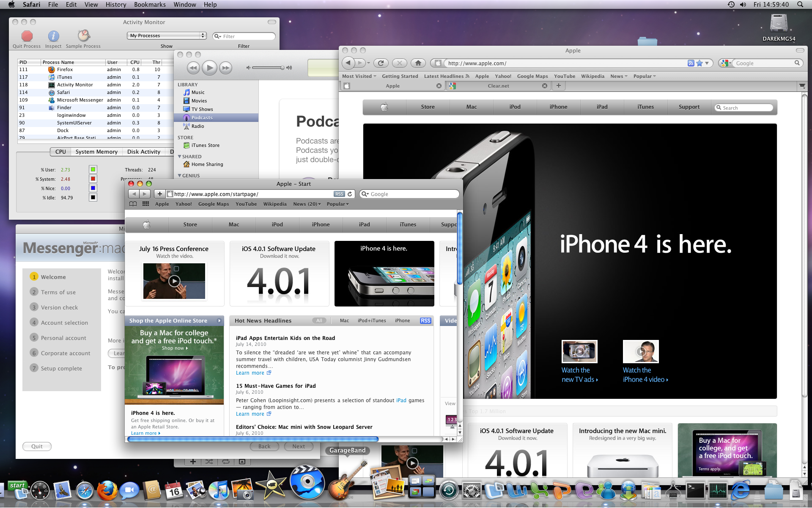
Task: Click the stop loading X icon in Safari
Action: [x=399, y=63]
